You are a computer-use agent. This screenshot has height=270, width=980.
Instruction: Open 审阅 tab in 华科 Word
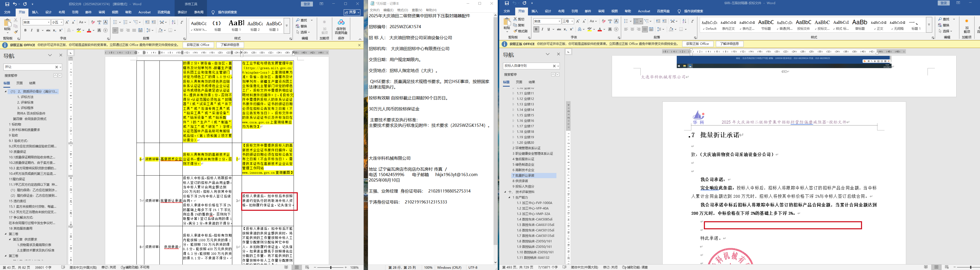point(601,11)
